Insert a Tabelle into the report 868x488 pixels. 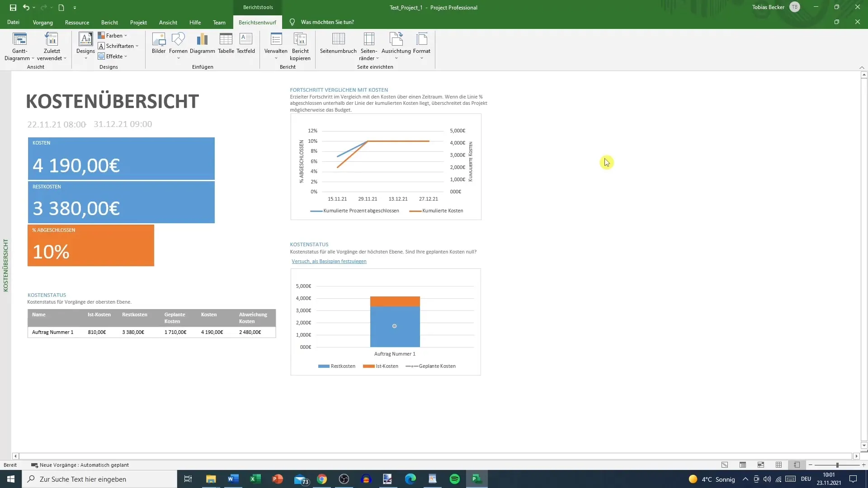pos(226,43)
